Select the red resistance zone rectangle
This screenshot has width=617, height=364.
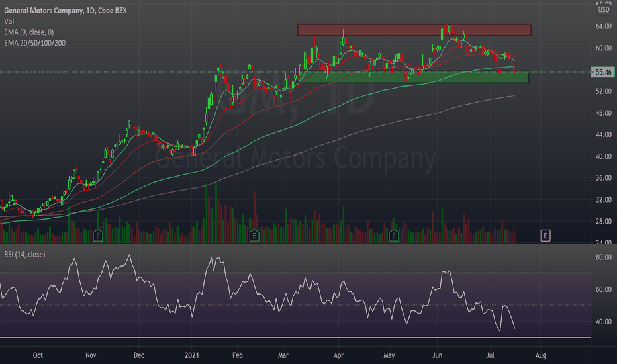tap(414, 30)
